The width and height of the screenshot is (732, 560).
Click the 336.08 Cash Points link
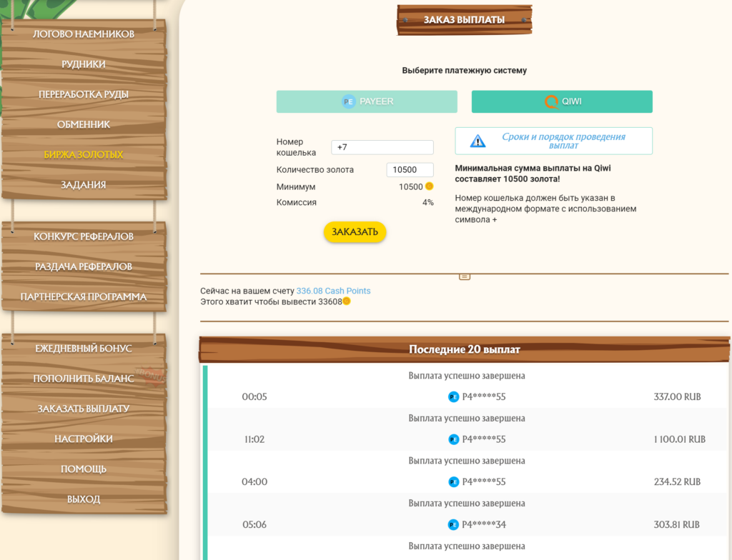coord(333,291)
